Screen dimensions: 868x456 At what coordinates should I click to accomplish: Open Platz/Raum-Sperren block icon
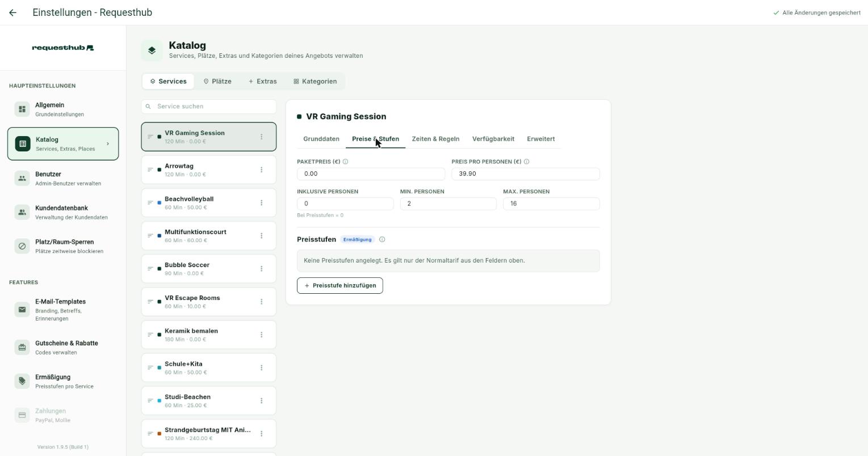[22, 246]
